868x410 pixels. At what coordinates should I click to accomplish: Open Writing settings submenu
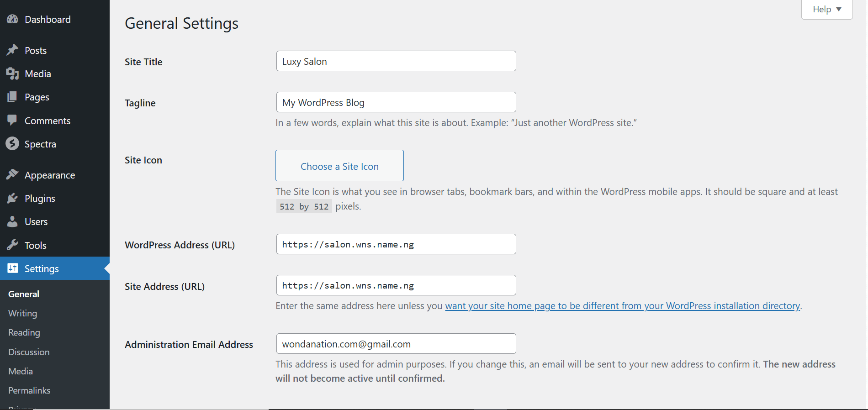pos(23,313)
